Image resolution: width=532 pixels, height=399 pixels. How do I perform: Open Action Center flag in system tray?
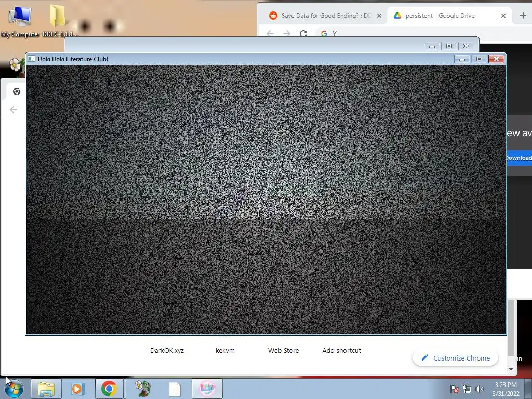point(454,389)
